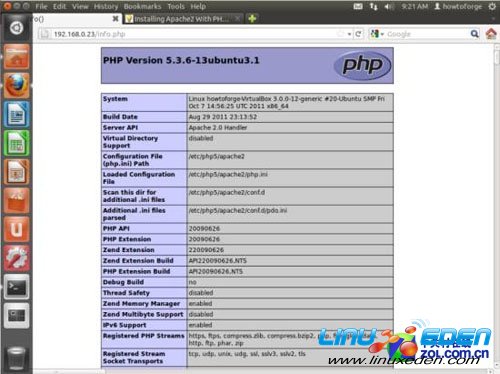This screenshot has height=374, width=500.
Task: Click the Zend Multibyte Support label
Action: pos(143,314)
